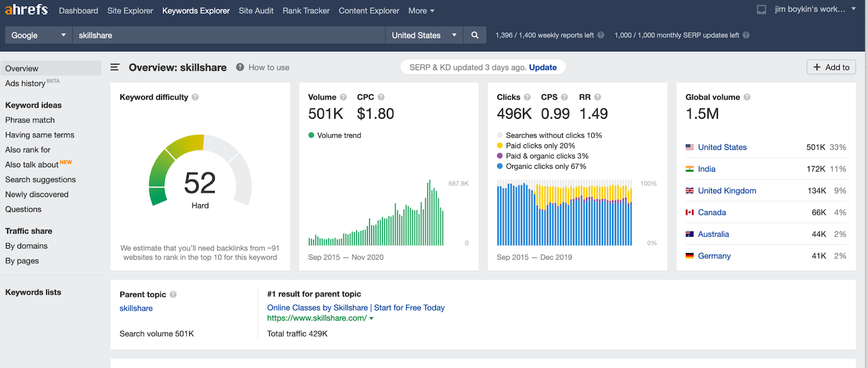This screenshot has height=368, width=868.
Task: Click the Germany country link
Action: pos(714,256)
